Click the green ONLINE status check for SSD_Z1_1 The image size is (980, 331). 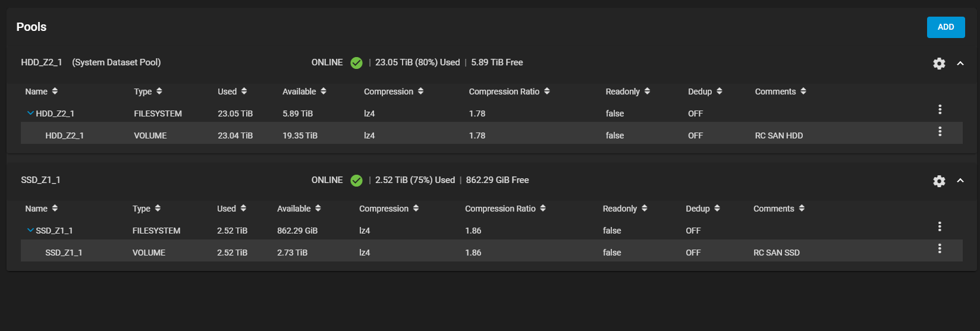point(356,180)
